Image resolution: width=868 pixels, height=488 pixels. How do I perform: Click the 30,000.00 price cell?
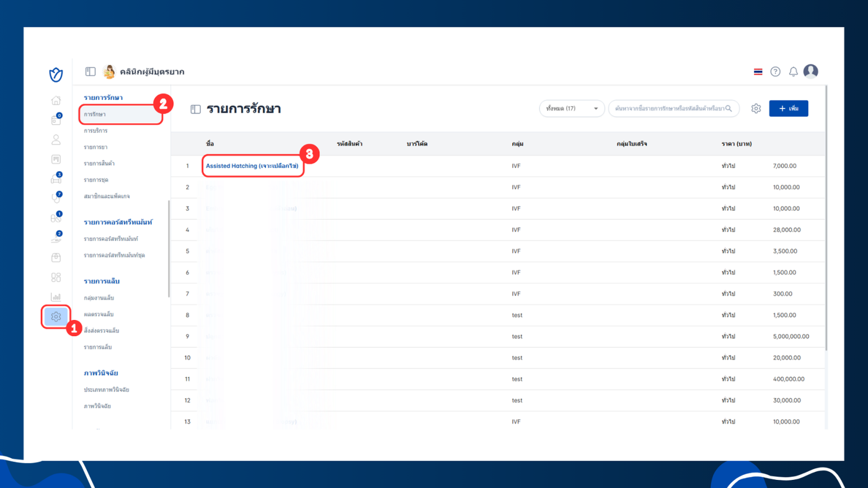click(x=787, y=401)
